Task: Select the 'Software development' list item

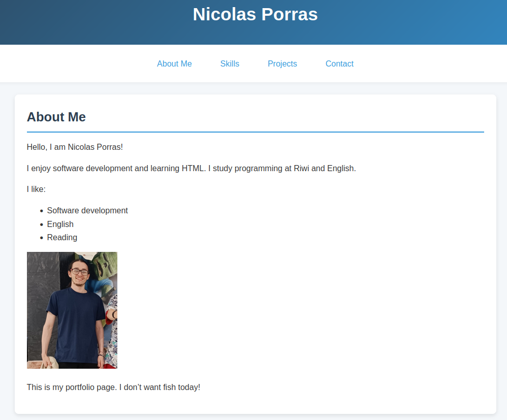Action: click(x=87, y=210)
